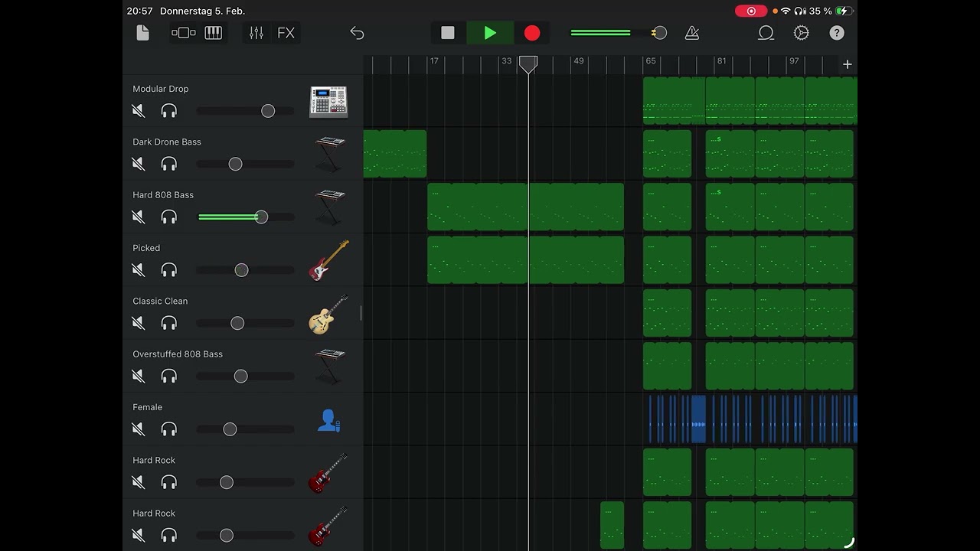980x551 pixels.
Task: Tap the screen recording indicator pill
Action: point(751,11)
